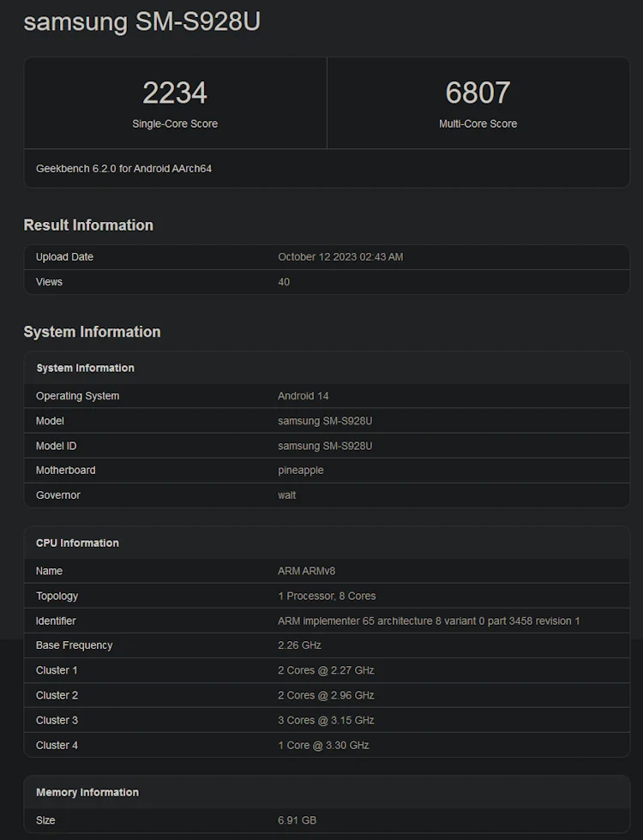
Task: Select the multi-core score 6807
Action: (478, 93)
